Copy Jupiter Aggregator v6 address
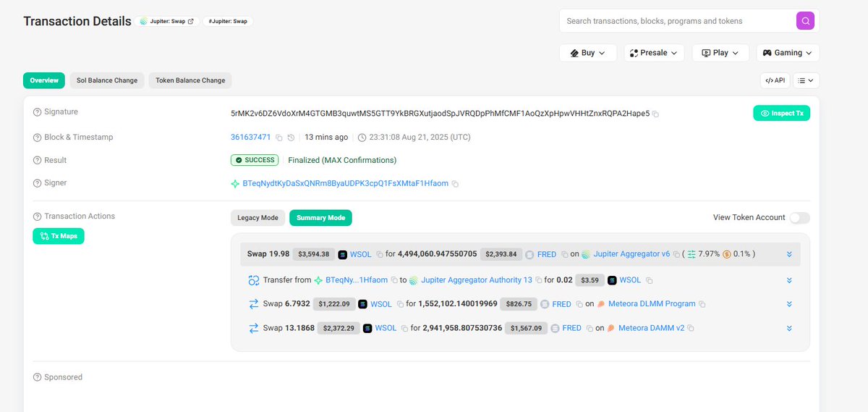The width and height of the screenshot is (868, 412). click(x=677, y=255)
